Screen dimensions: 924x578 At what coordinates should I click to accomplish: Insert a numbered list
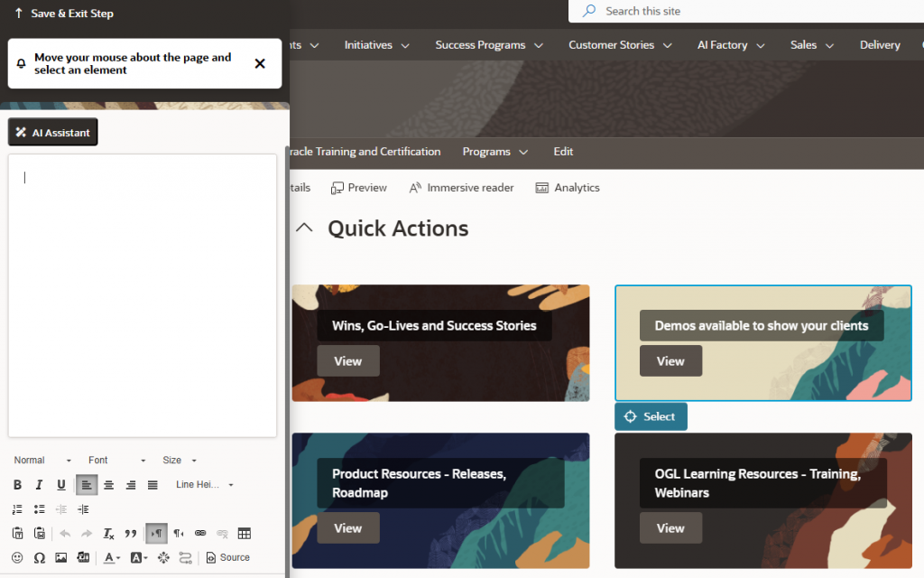point(17,509)
